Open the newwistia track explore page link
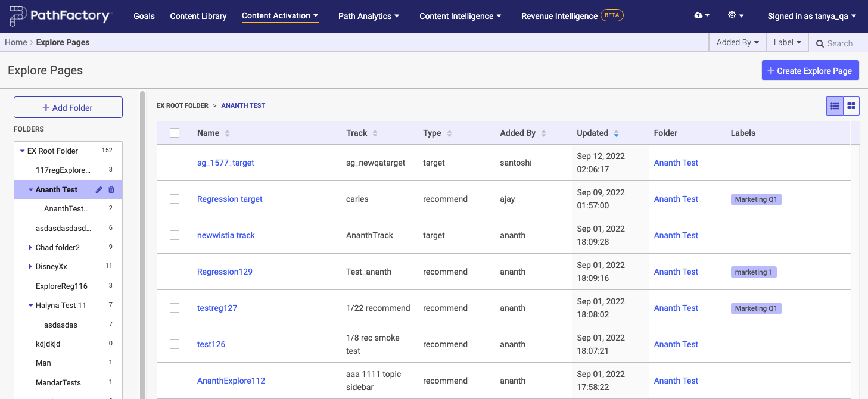The width and height of the screenshot is (868, 399). pyautogui.click(x=226, y=235)
